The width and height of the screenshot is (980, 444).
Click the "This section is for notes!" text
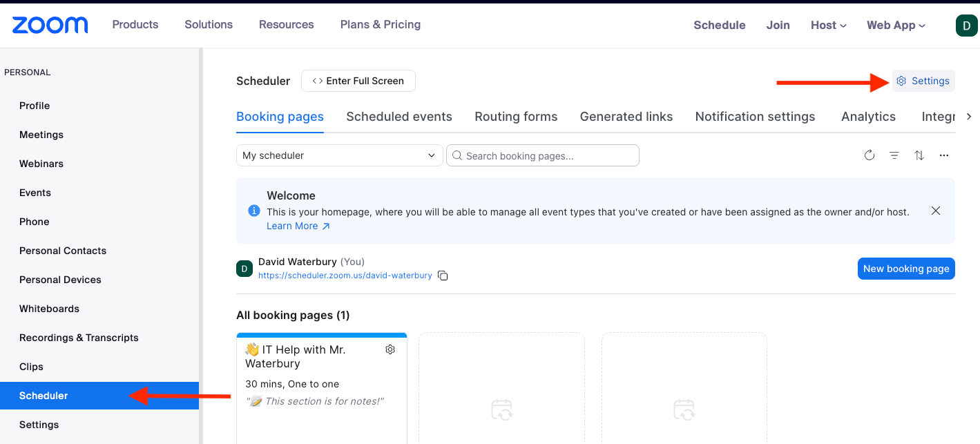point(315,401)
